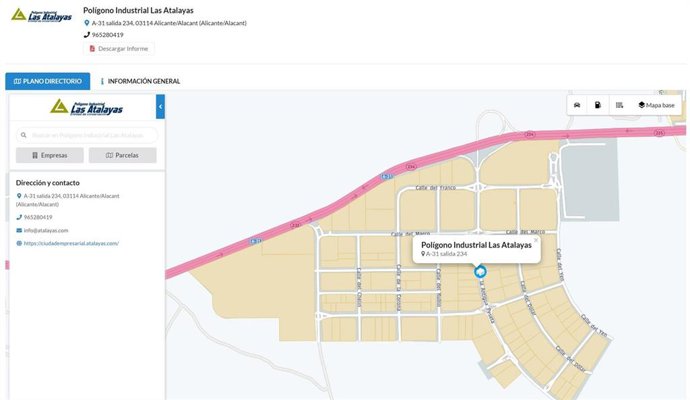Click the Las Atalayas logo in header
Screen dimensions: 690x400
41,22
